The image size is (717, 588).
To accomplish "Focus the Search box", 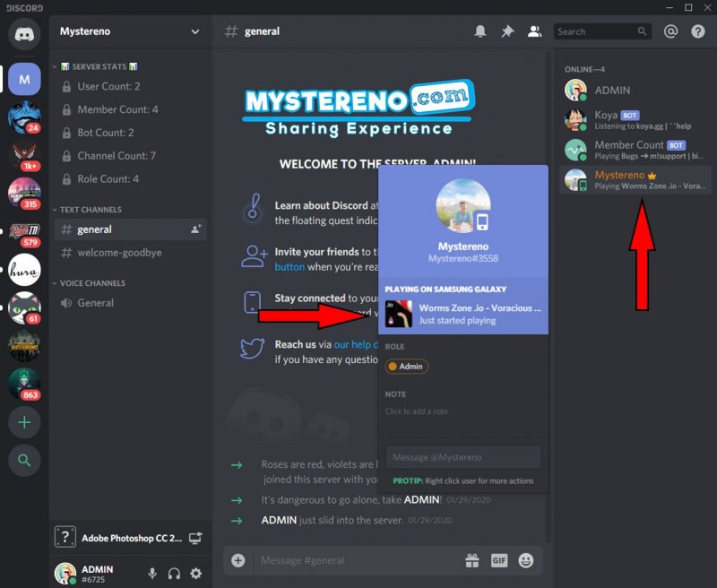I will click(x=602, y=31).
